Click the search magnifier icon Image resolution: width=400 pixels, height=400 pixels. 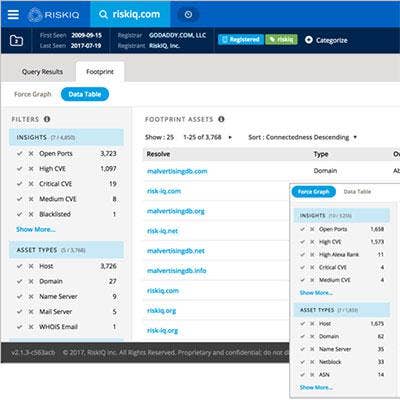(x=103, y=14)
